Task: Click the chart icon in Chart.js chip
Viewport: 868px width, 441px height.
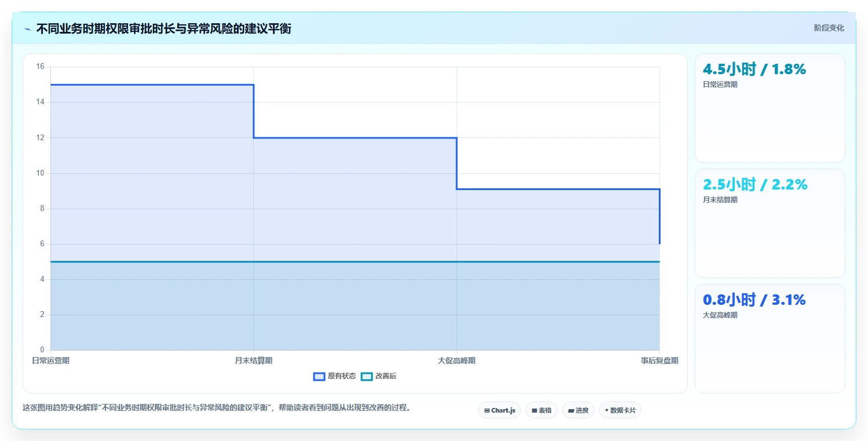Action: [487, 410]
